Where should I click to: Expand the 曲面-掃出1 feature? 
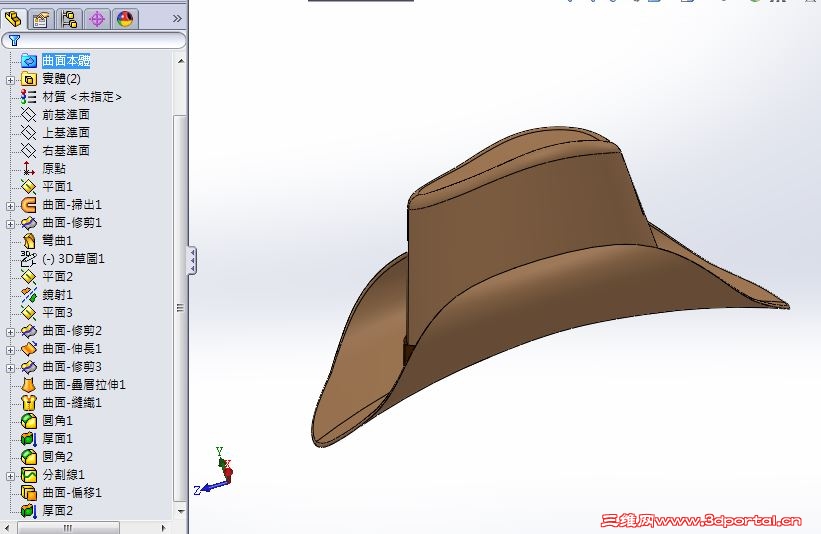point(10,206)
